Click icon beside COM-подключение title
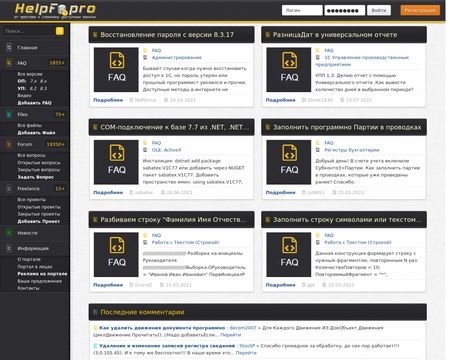 tap(95, 127)
